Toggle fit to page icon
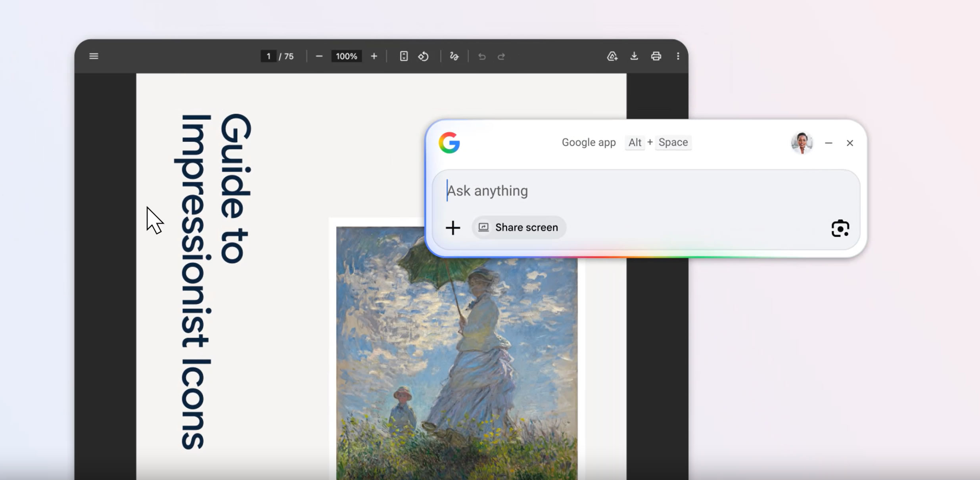The width and height of the screenshot is (980, 480). (403, 56)
